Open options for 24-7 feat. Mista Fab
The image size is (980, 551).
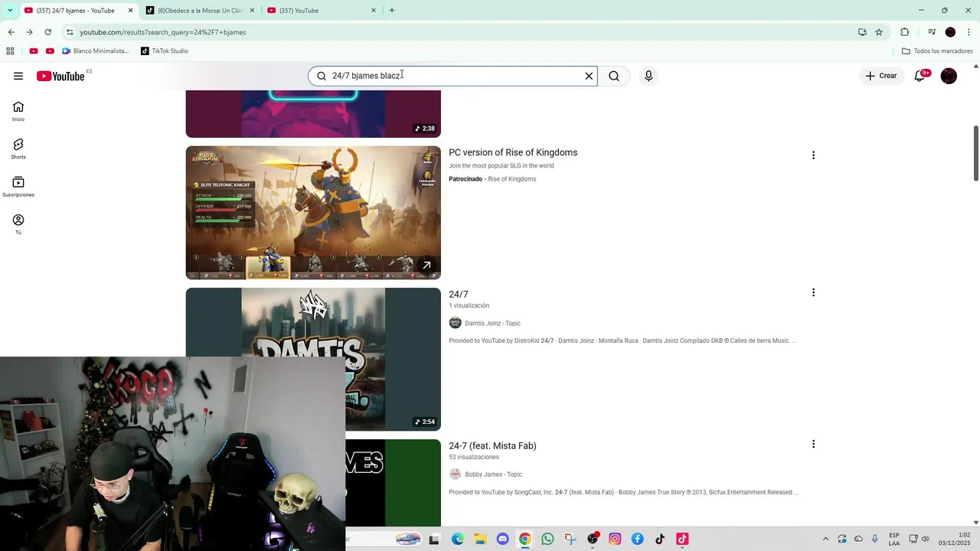813,444
